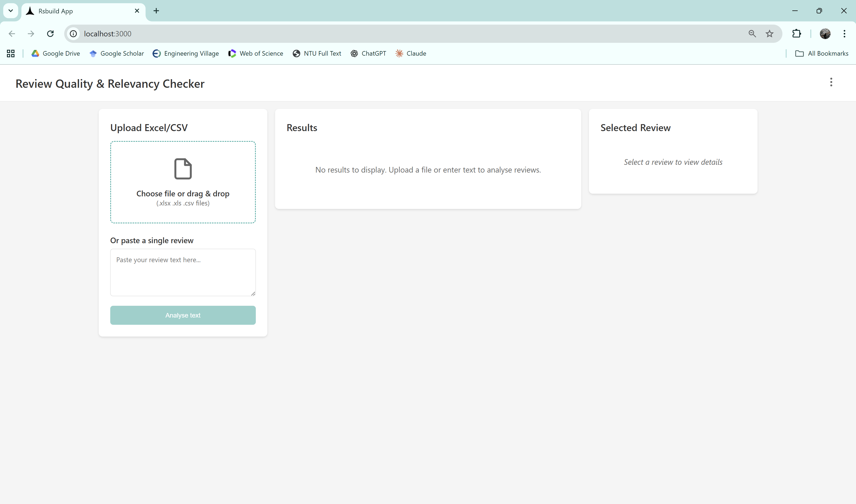Click the file upload document icon
856x504 pixels.
183,169
